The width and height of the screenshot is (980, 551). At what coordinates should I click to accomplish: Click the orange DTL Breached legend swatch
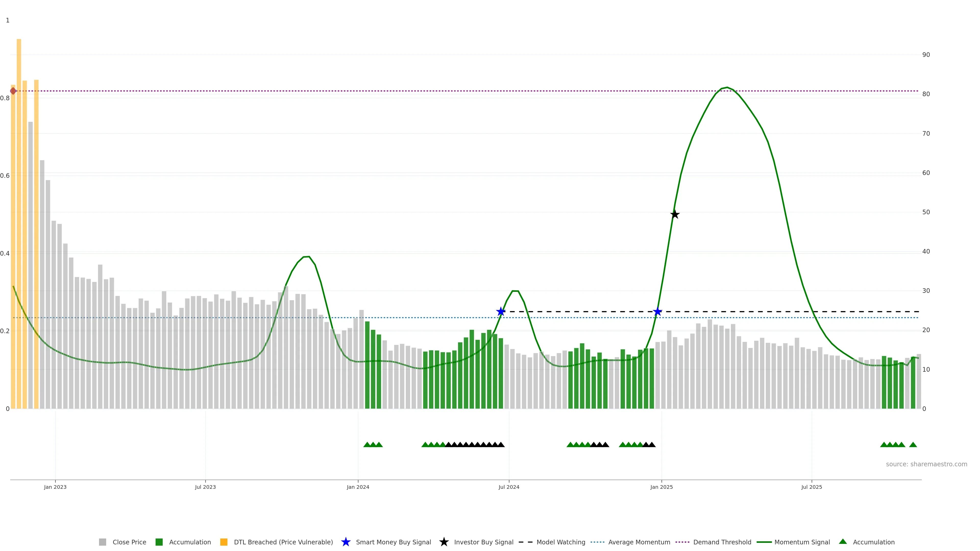tap(224, 542)
